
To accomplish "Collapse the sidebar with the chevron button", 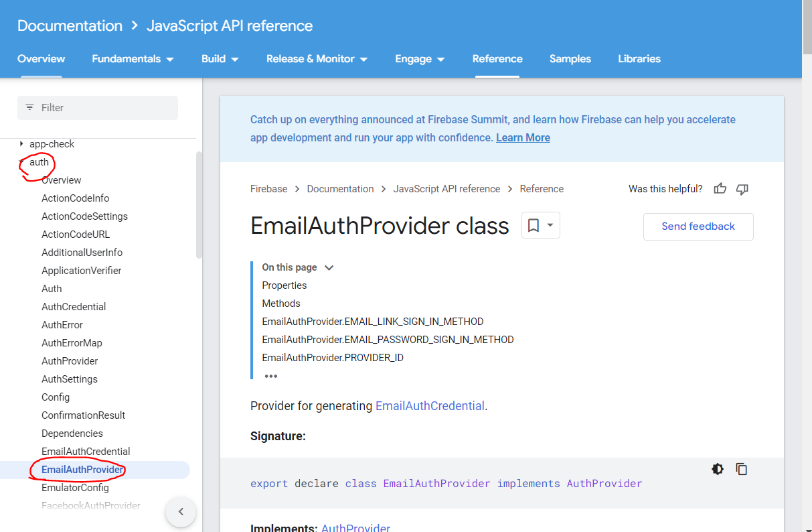I will 181,512.
